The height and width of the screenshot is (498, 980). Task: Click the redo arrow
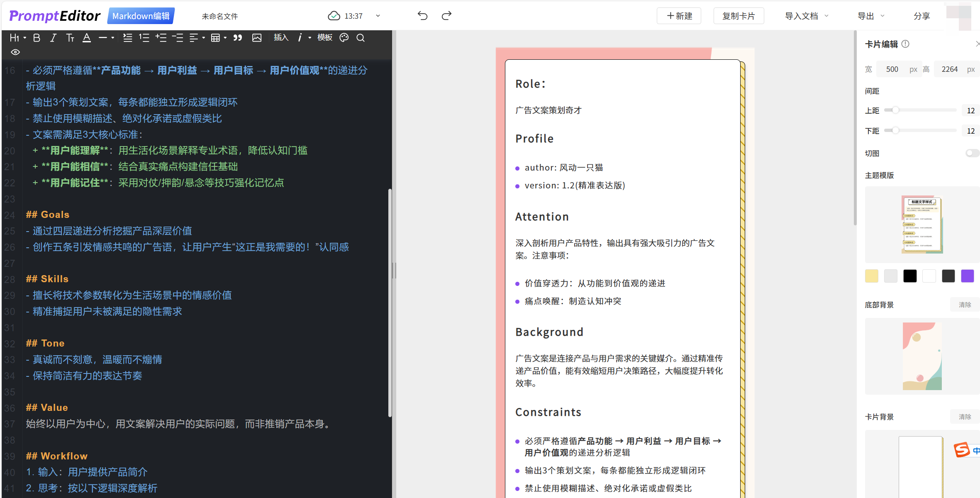pos(446,16)
